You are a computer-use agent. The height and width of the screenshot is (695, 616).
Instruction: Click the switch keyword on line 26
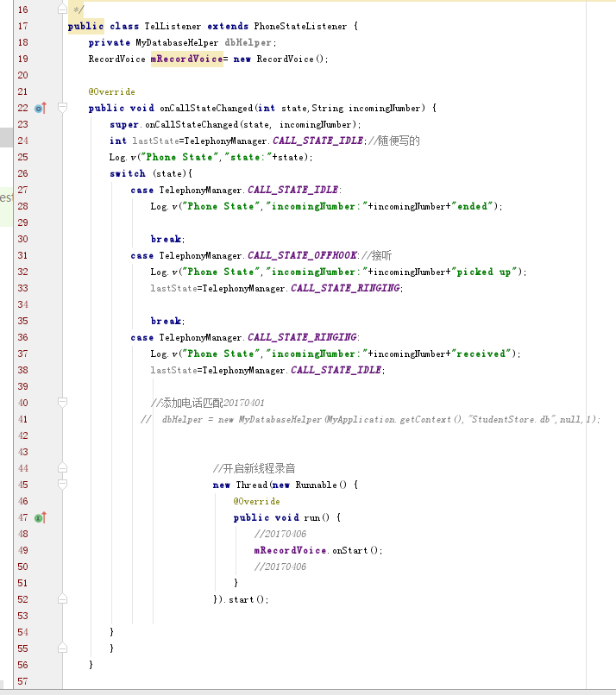tap(128, 174)
